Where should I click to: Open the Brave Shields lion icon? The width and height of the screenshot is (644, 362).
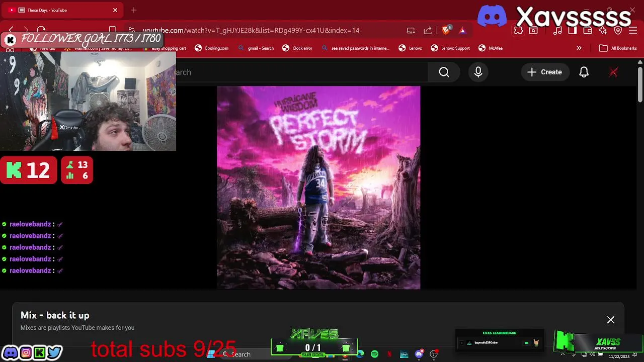[445, 30]
